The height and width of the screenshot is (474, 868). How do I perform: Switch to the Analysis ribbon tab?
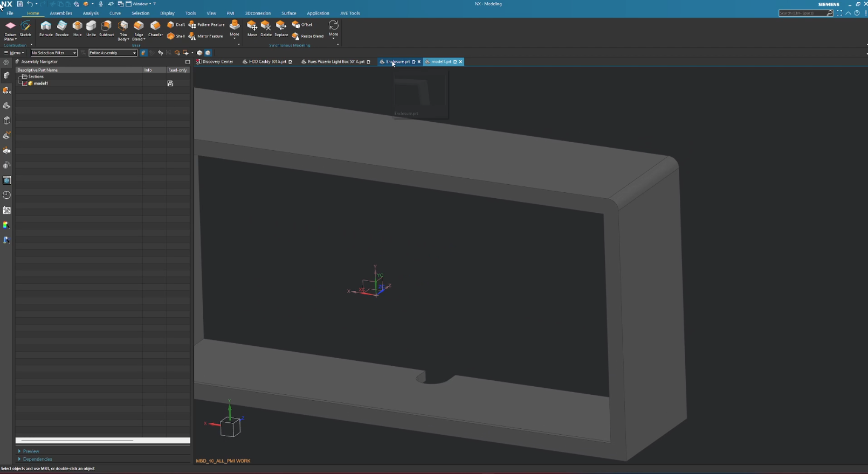(91, 13)
